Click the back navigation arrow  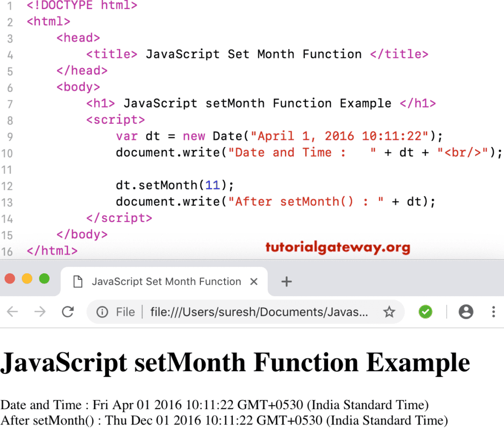pyautogui.click(x=12, y=312)
